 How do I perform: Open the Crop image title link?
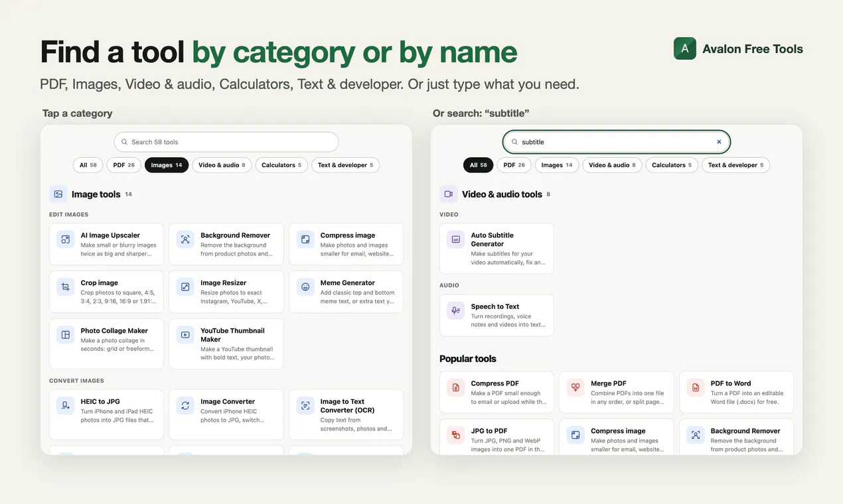[100, 283]
